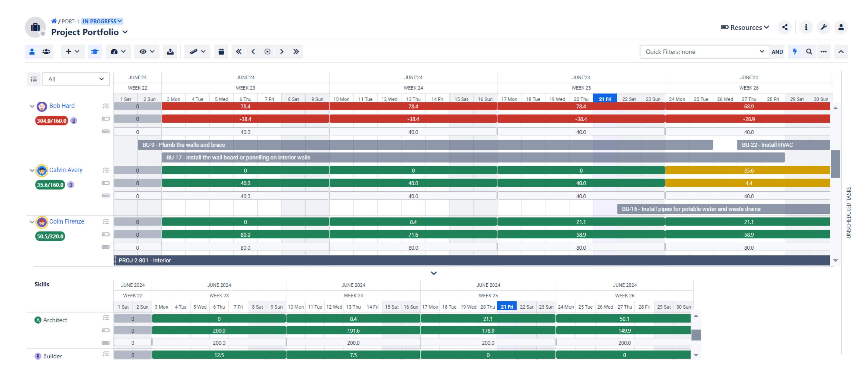Screen dimensions: 868x380
Task: Click Calvin Avery's yellow 35.6 week 26 cell
Action: point(748,171)
